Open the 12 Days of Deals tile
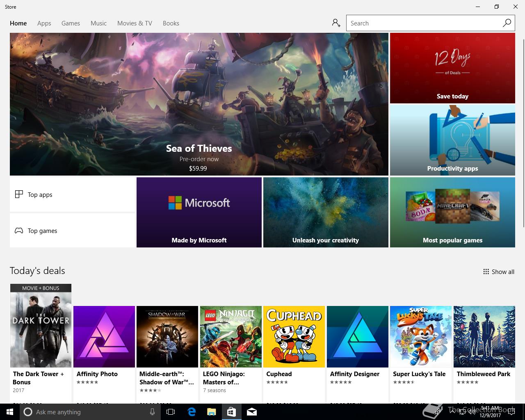525x420 pixels. click(x=452, y=68)
